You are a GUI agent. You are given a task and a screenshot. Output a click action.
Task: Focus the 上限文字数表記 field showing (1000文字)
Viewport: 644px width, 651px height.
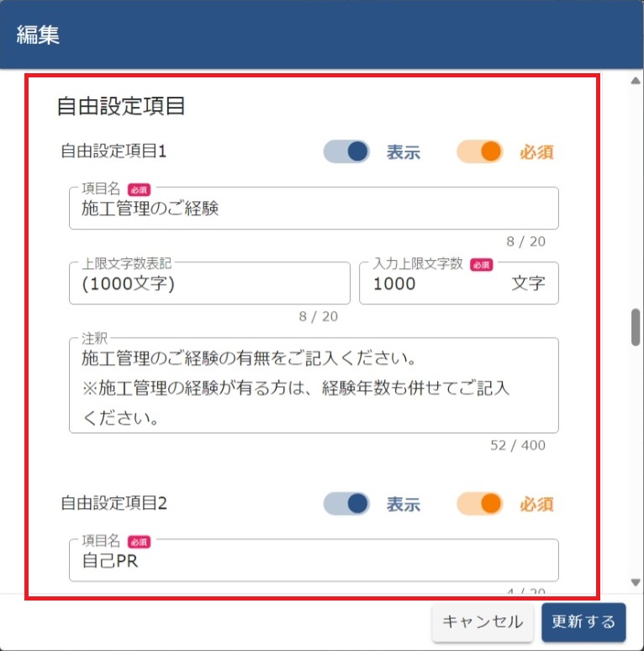tap(209, 283)
